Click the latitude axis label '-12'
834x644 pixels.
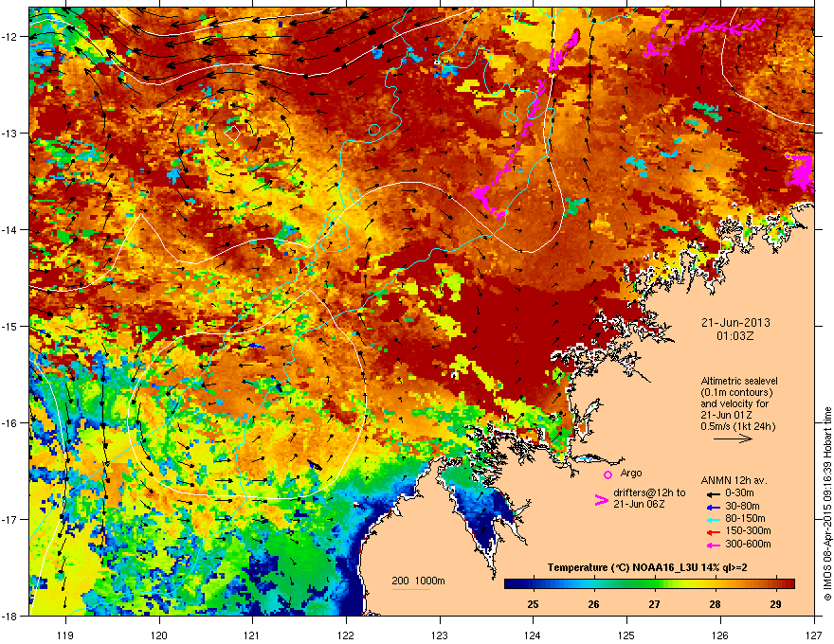coord(9,37)
